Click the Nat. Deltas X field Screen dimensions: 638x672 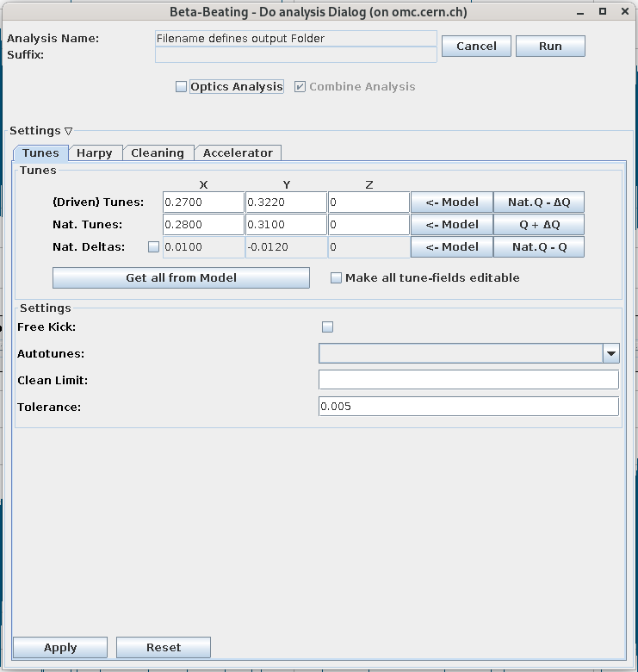(203, 247)
